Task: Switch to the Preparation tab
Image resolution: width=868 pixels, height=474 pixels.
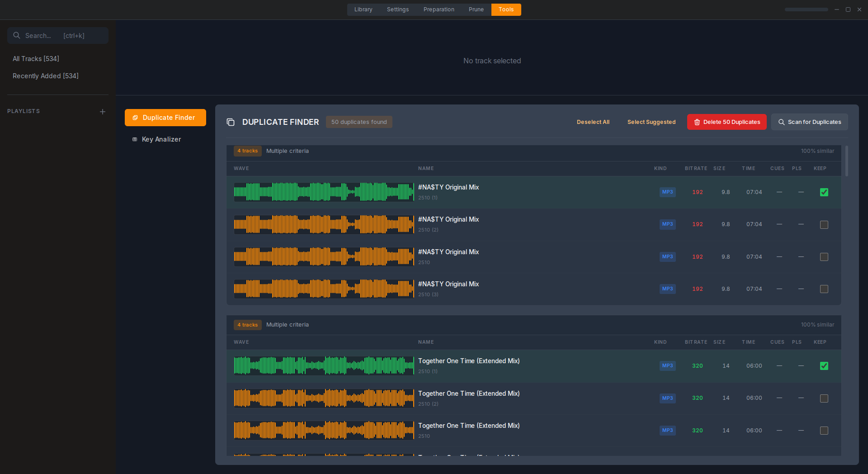Action: 439,9
